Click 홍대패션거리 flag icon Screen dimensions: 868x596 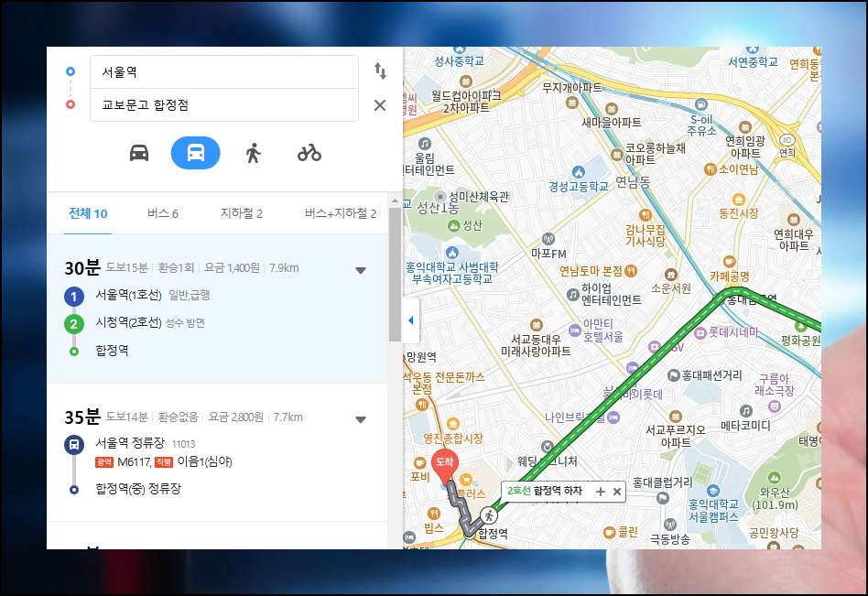(x=674, y=375)
